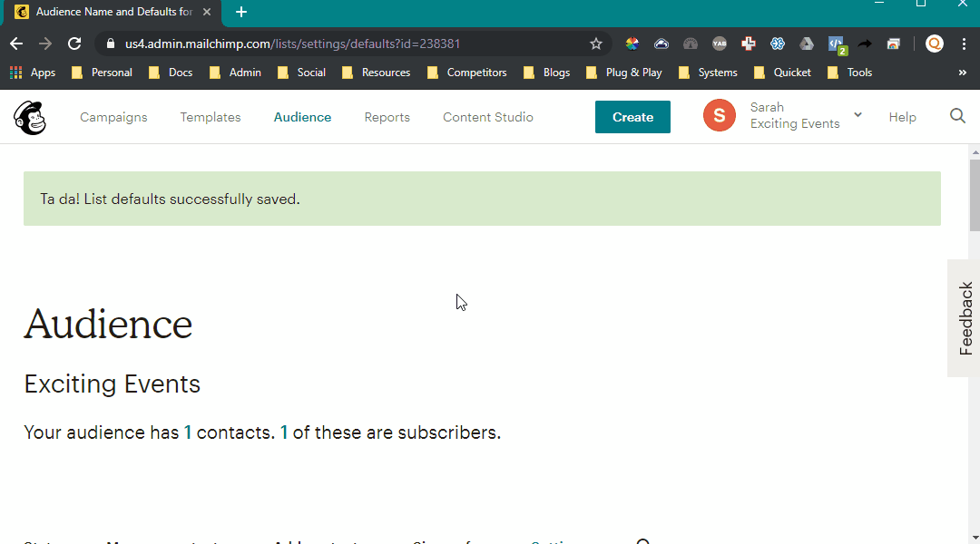Click the colorful pinwheel extension icon
The width and height of the screenshot is (980, 544).
[632, 44]
